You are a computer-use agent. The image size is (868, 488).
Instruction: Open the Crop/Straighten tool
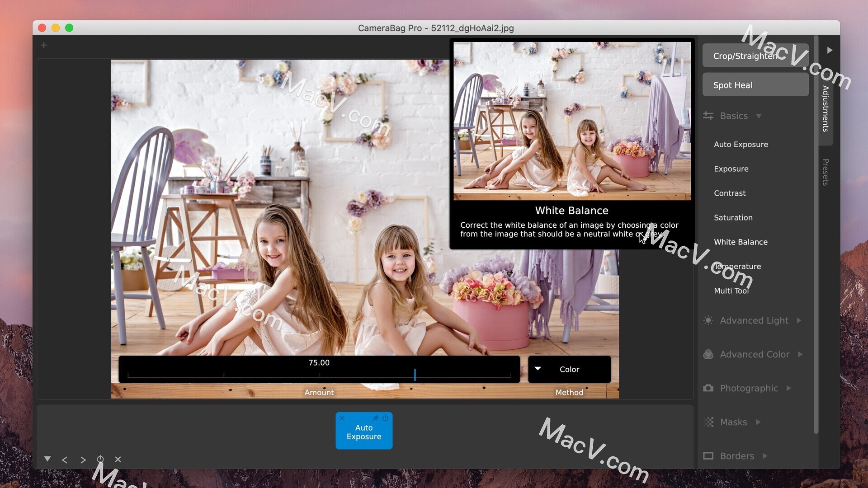pyautogui.click(x=755, y=56)
